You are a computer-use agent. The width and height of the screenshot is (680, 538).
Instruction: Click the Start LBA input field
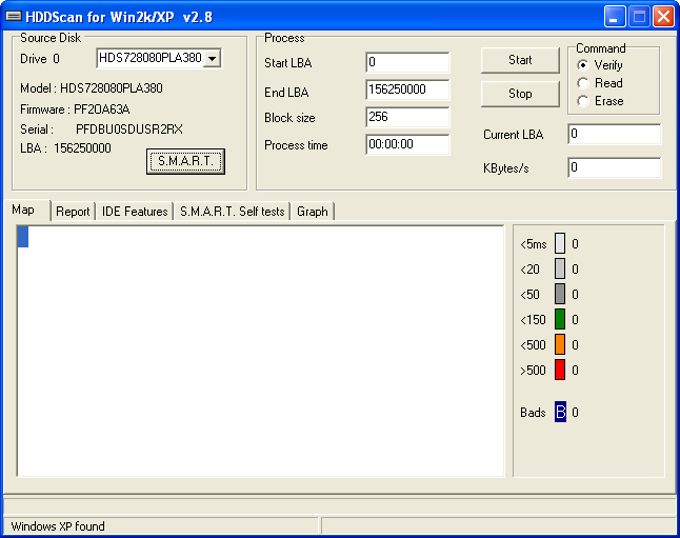(407, 62)
